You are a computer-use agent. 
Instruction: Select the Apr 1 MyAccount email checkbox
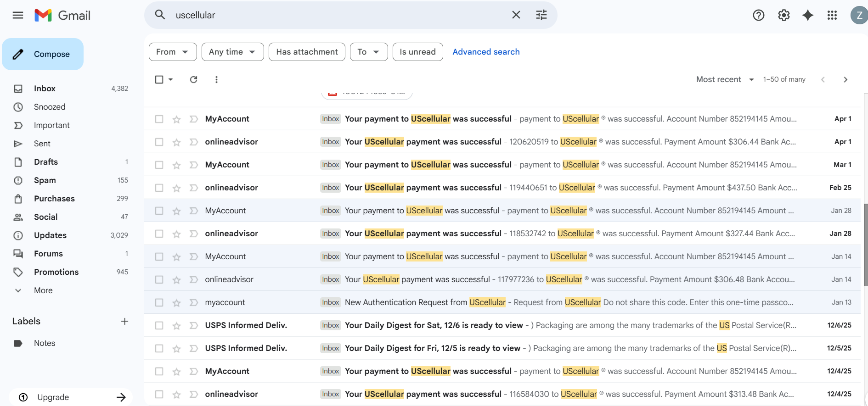click(159, 119)
